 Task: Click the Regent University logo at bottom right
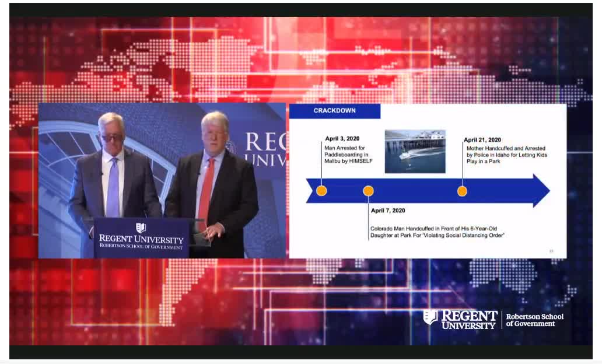[460, 320]
